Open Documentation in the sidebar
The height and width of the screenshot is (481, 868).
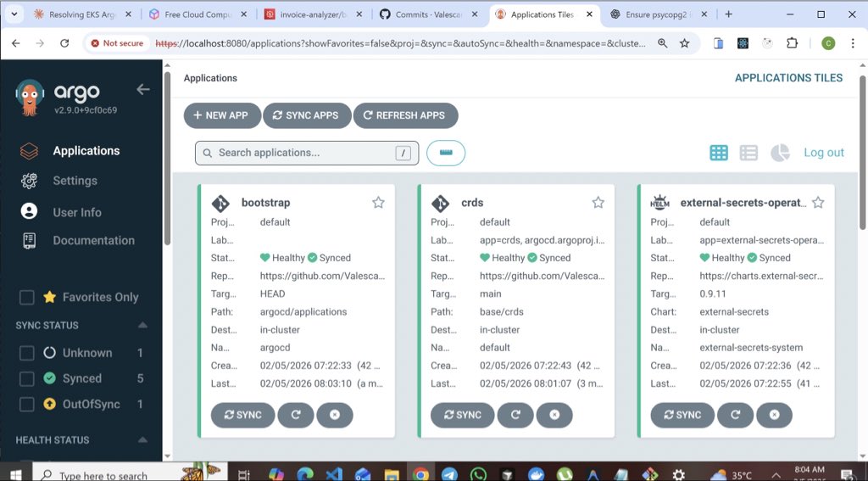(93, 241)
